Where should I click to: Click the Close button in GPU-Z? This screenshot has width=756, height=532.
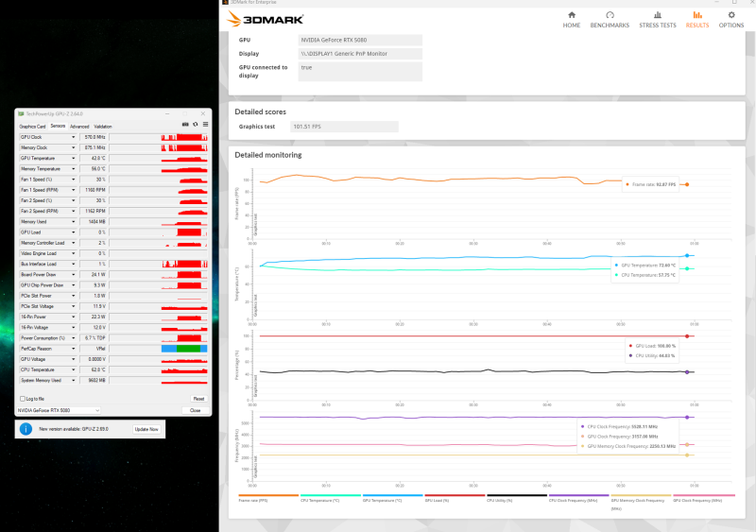coord(196,410)
